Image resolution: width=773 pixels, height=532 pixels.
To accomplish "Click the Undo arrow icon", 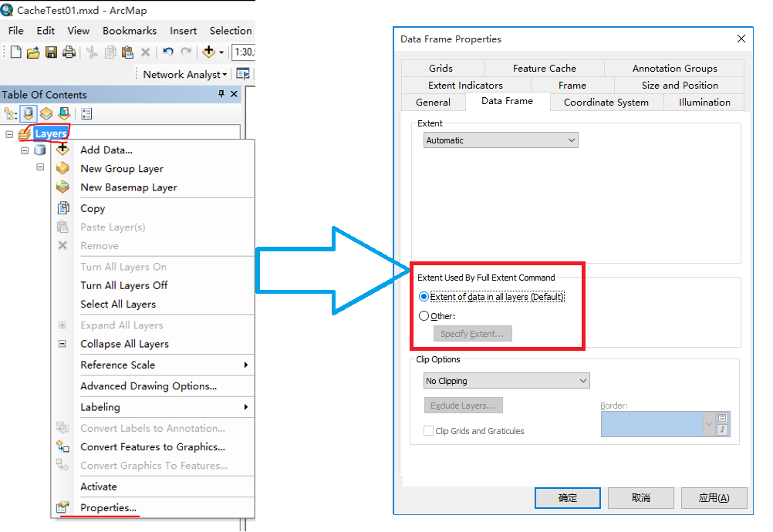I will (168, 52).
